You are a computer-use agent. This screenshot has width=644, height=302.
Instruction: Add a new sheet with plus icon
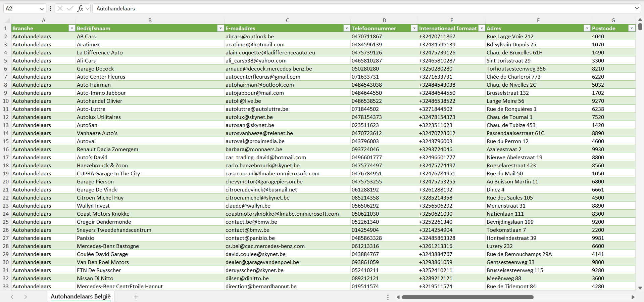[x=136, y=297]
